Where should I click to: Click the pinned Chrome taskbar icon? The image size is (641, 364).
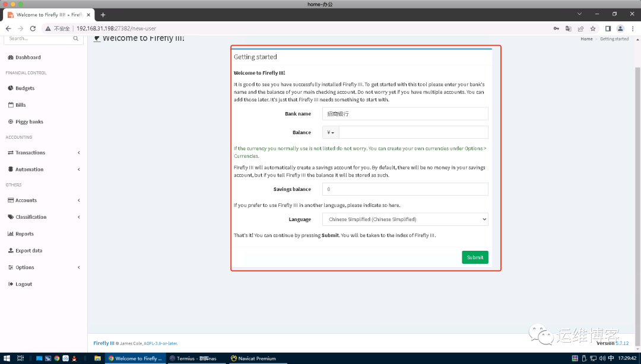[x=56, y=358]
